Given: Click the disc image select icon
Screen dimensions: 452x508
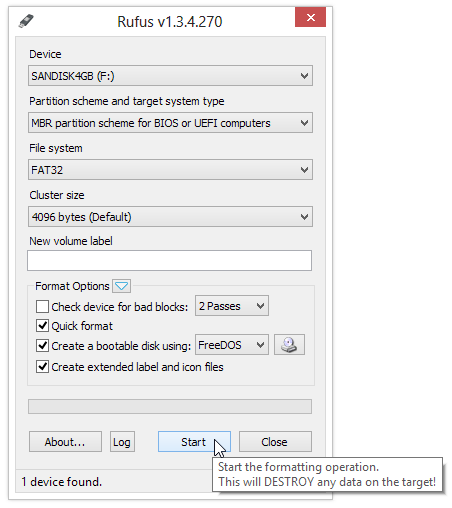Looking at the screenshot, I should click(289, 345).
